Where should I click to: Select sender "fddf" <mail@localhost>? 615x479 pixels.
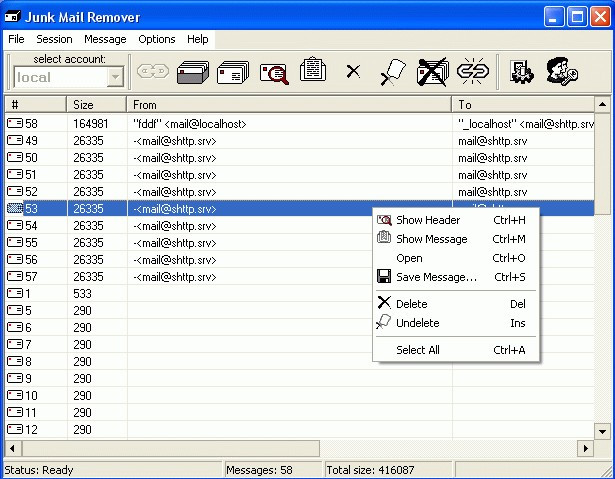point(190,124)
